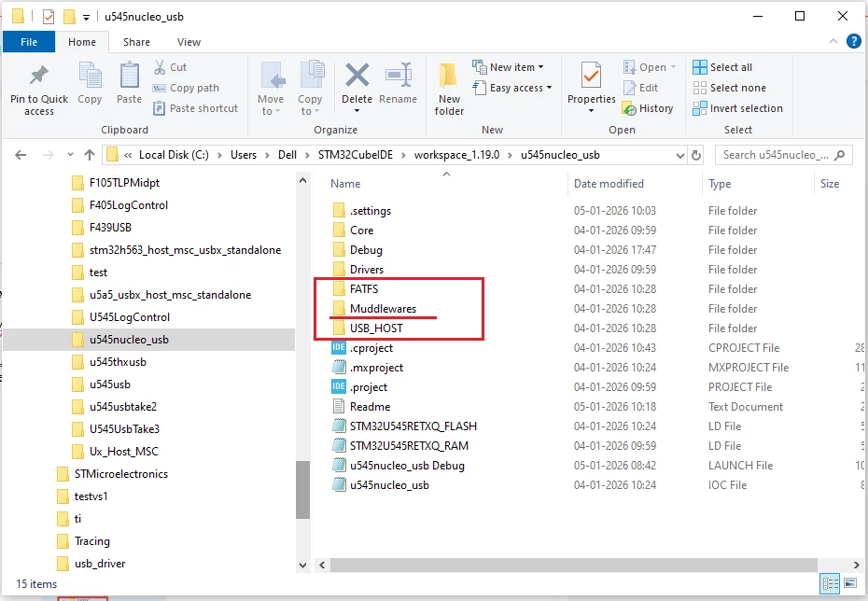Click the New folder icon
868x601 pixels.
click(448, 77)
